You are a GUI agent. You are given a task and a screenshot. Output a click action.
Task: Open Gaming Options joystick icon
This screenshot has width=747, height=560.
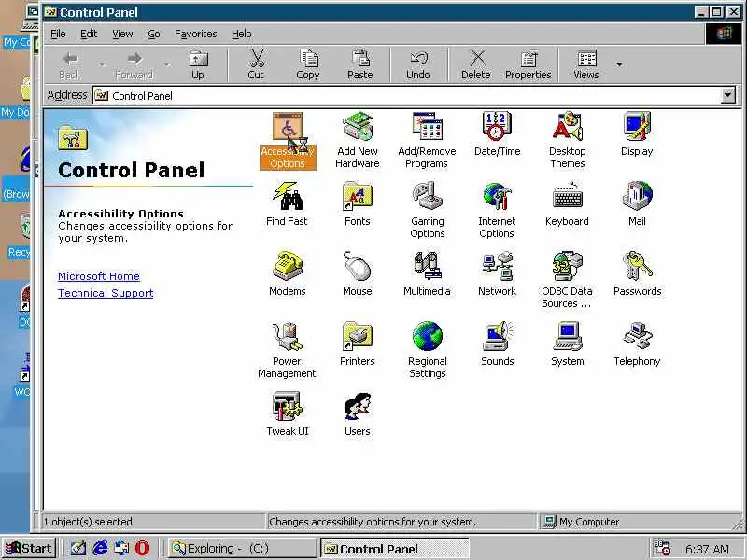pos(428,211)
